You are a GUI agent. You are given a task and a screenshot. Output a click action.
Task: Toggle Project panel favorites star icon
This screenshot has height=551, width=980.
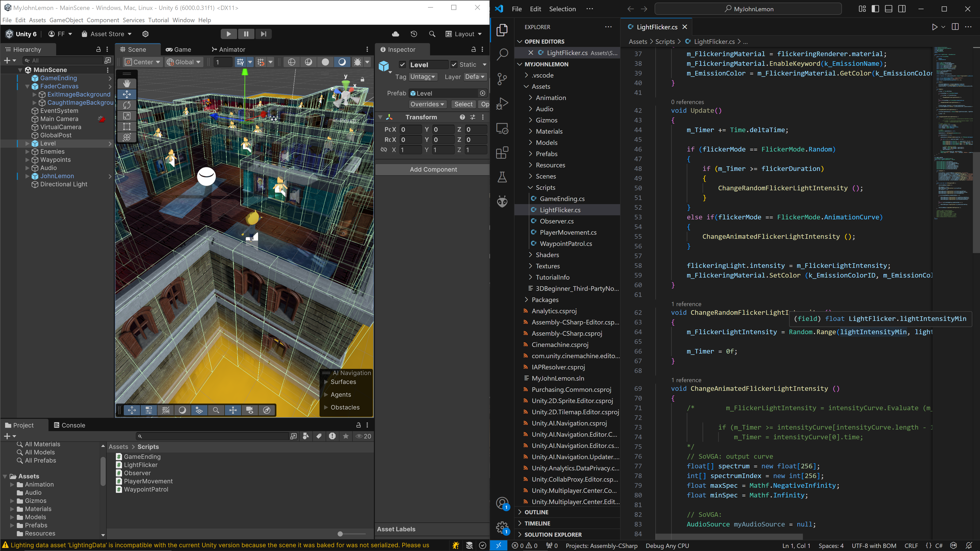coord(346,436)
